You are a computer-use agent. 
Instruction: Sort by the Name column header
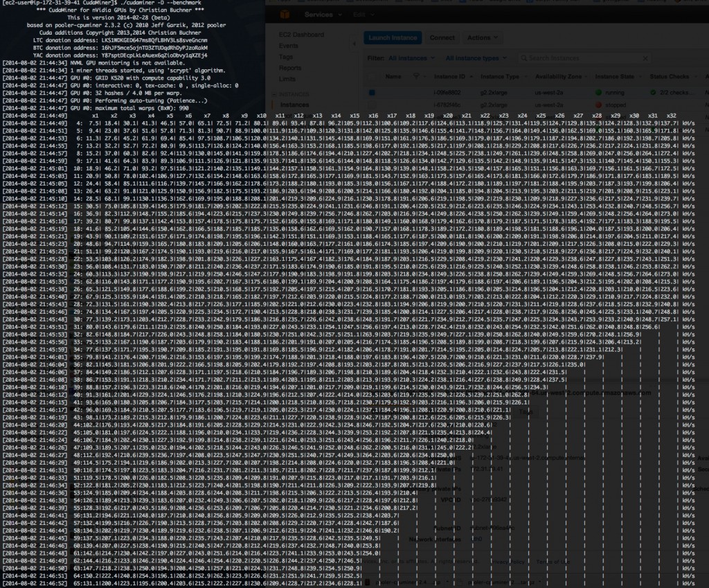point(393,77)
